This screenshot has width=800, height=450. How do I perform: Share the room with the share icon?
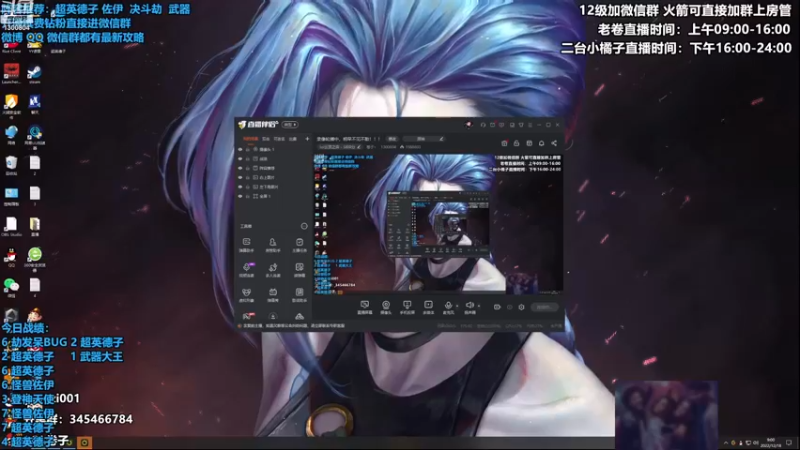tap(554, 143)
